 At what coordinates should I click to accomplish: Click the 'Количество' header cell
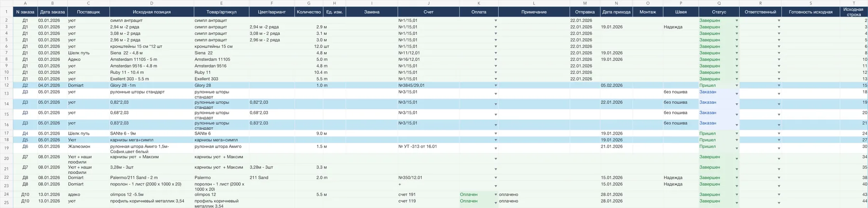click(x=309, y=12)
